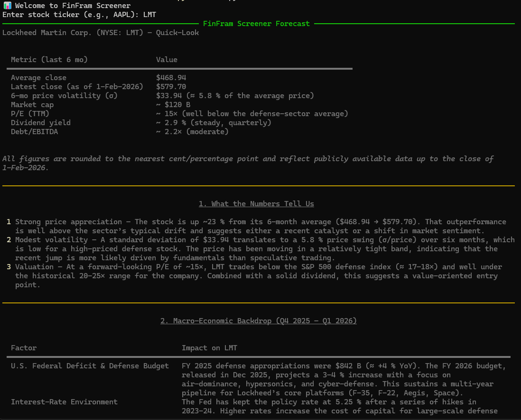Select the 'Interest-Rate Environment' factor
The height and width of the screenshot is (420, 521).
[64, 402]
